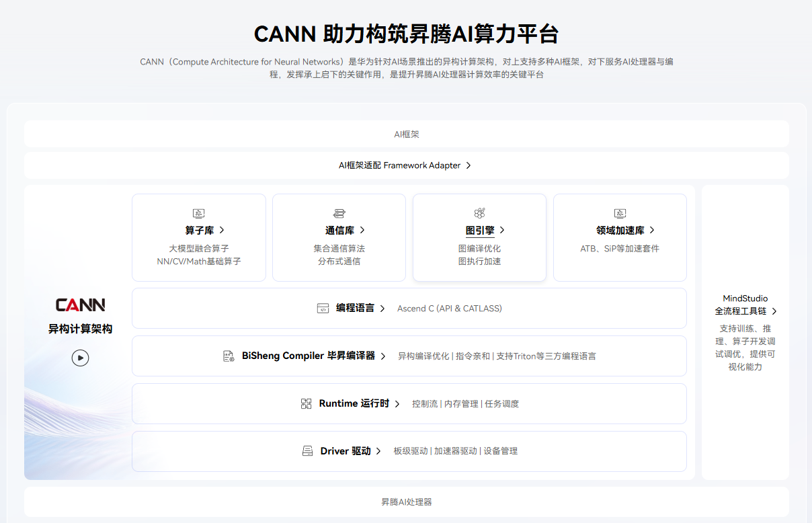812x523 pixels.
Task: Click the Driver 驱动 icon
Action: click(307, 451)
